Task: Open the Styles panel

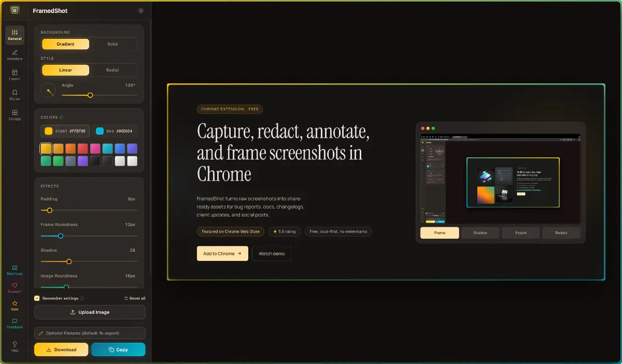Action: tap(14, 94)
